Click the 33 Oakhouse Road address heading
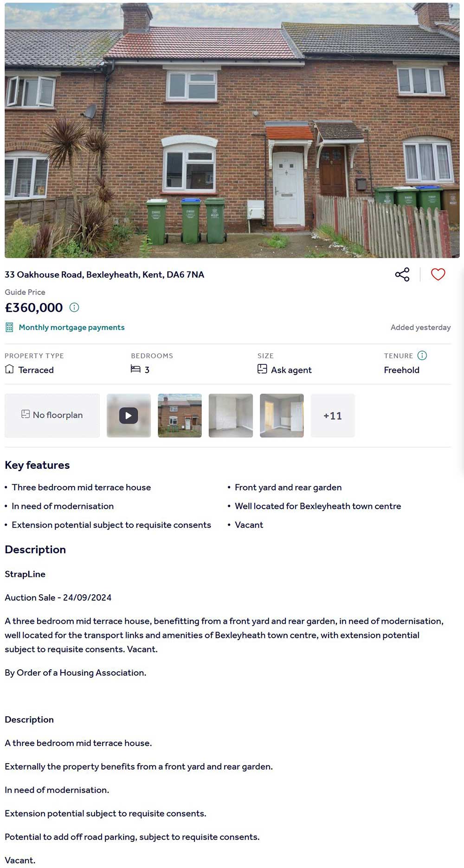Image resolution: width=464 pixels, height=868 pixels. pos(104,274)
